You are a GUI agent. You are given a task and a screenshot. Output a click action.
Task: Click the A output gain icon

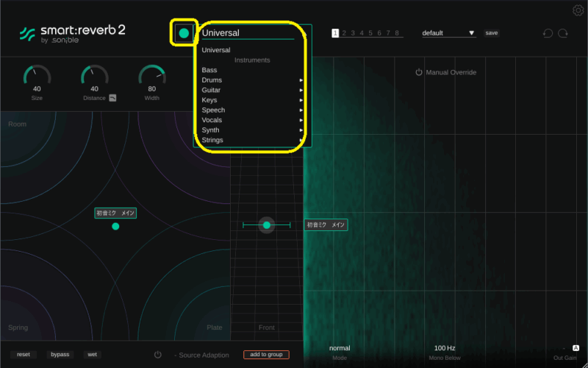coord(576,348)
